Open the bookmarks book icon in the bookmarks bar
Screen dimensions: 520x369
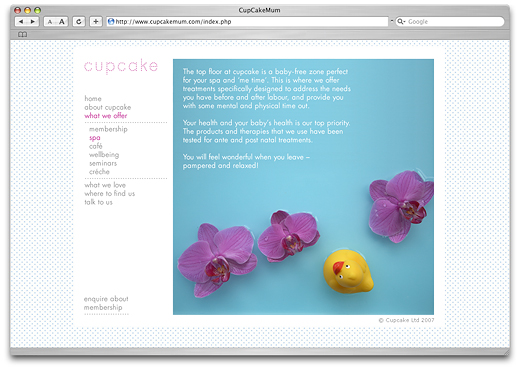[22, 34]
